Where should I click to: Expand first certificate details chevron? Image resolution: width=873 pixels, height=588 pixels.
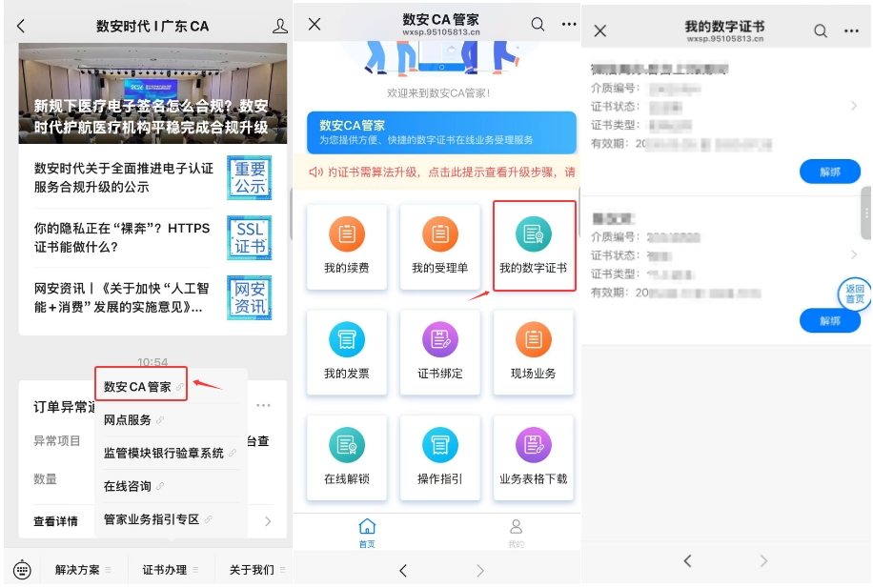(854, 105)
